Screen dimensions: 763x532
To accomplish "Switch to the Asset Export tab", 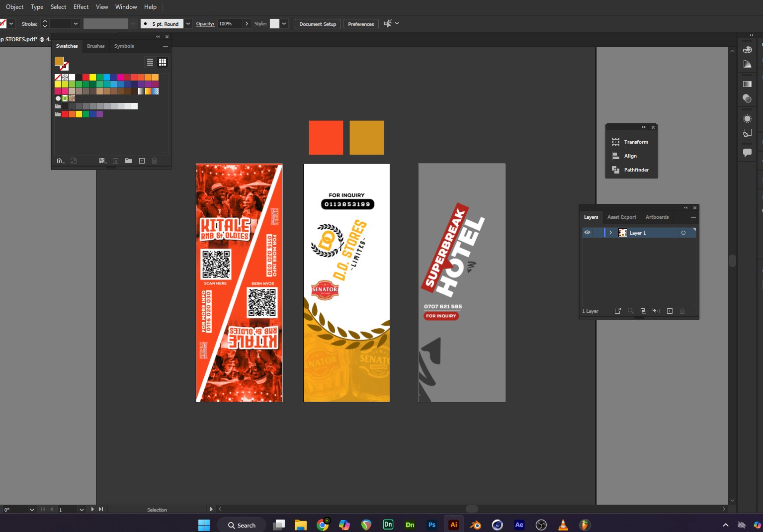I will [622, 217].
